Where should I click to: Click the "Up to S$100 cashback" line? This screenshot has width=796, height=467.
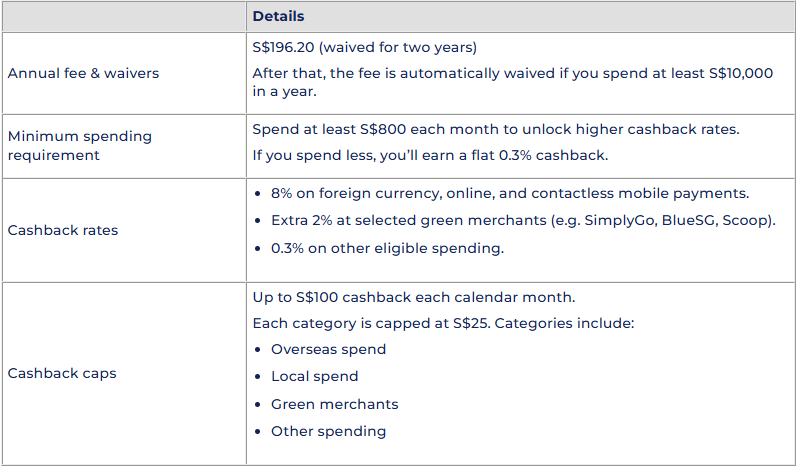[x=412, y=299]
